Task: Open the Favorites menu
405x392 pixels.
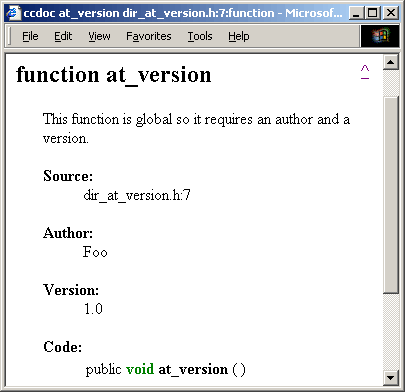Action: pos(149,36)
